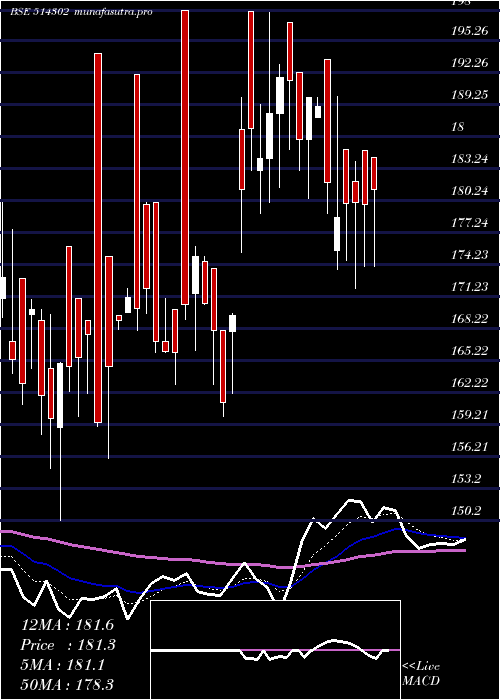Select the 50MA : 178.3 legend value

coord(68,684)
